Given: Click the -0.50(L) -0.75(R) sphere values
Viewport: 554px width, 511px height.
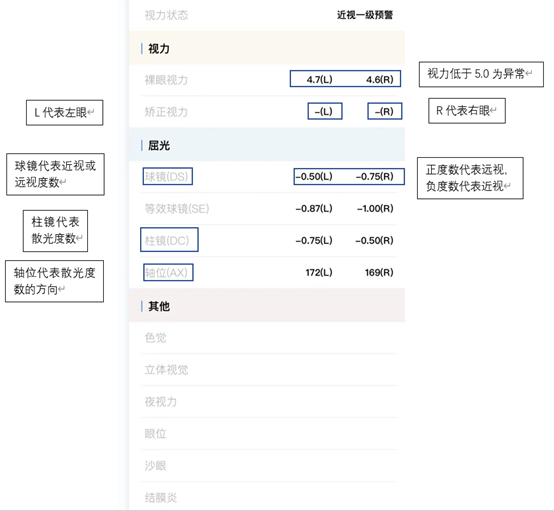Looking at the screenshot, I should (349, 176).
